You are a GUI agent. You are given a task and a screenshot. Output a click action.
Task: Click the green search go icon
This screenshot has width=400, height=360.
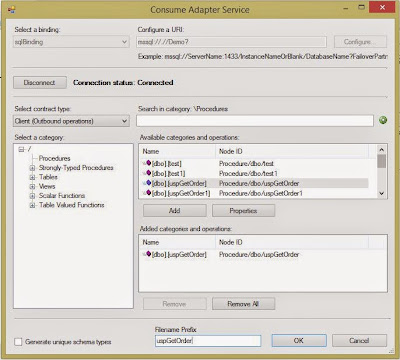tap(383, 120)
